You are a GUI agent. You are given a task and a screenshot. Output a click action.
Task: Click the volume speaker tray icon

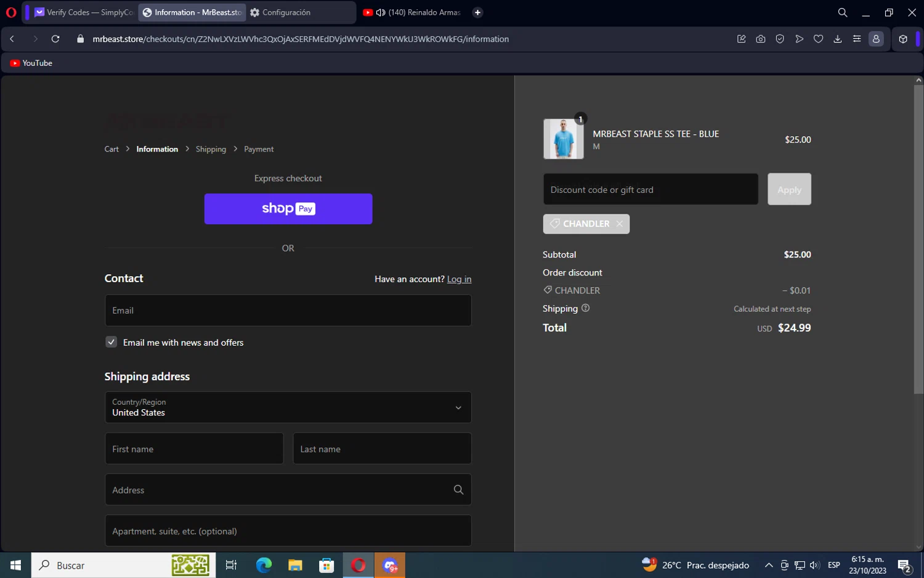[814, 565]
